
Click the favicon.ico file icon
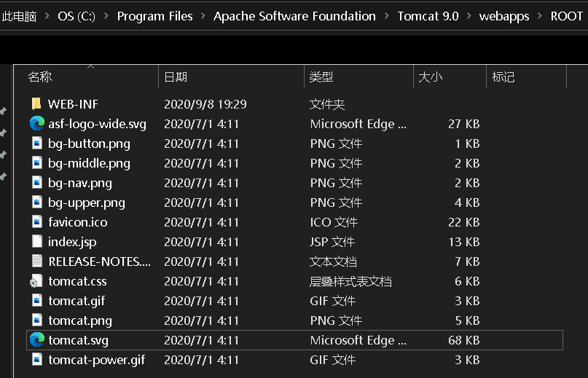coord(36,221)
